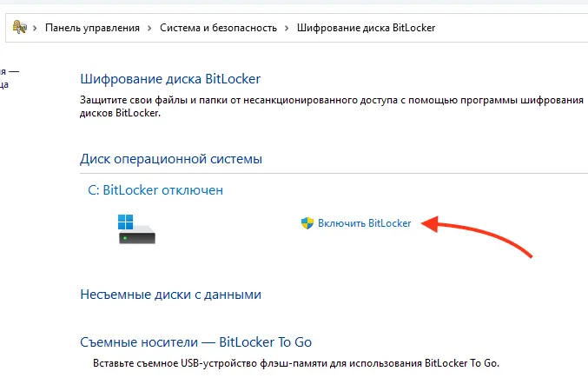Select Шифрование диска BitLocker breadcrumb

click(366, 28)
